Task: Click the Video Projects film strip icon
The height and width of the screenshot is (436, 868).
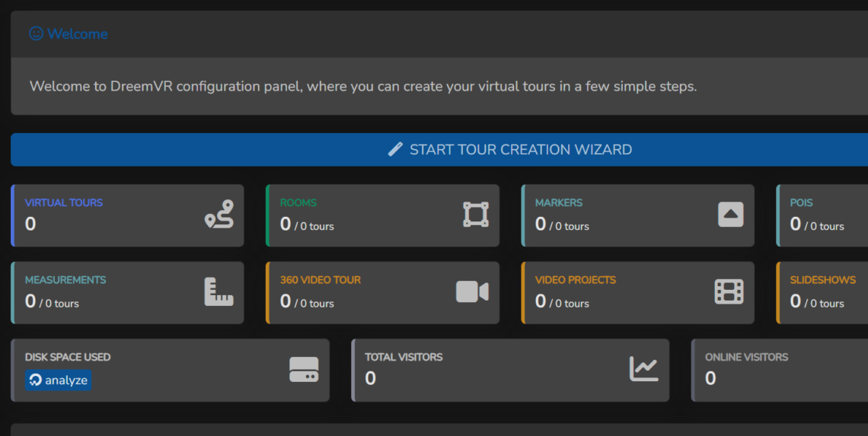Action: tap(729, 292)
